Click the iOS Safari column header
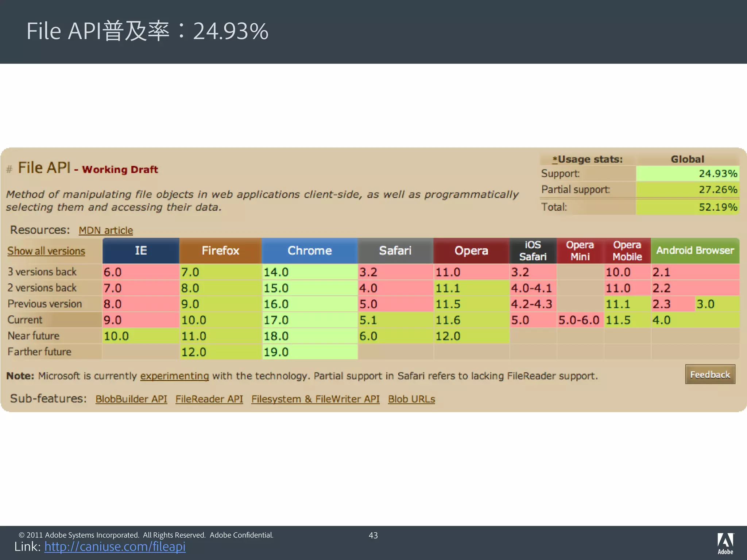 click(533, 251)
